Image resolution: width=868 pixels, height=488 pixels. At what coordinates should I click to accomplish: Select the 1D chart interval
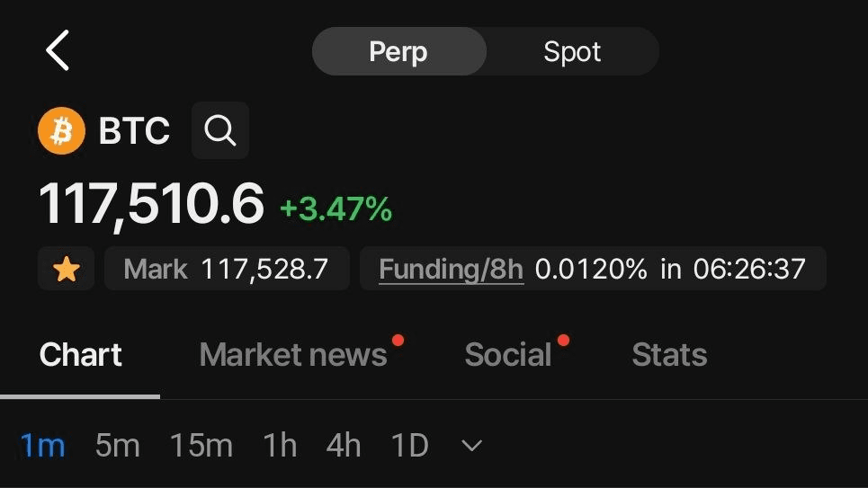point(409,446)
